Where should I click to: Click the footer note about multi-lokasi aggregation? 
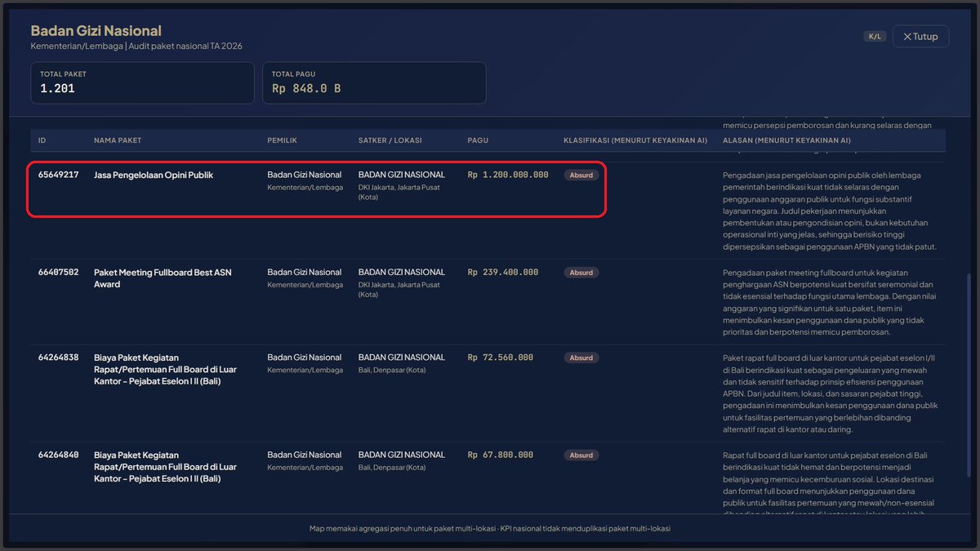(490, 529)
